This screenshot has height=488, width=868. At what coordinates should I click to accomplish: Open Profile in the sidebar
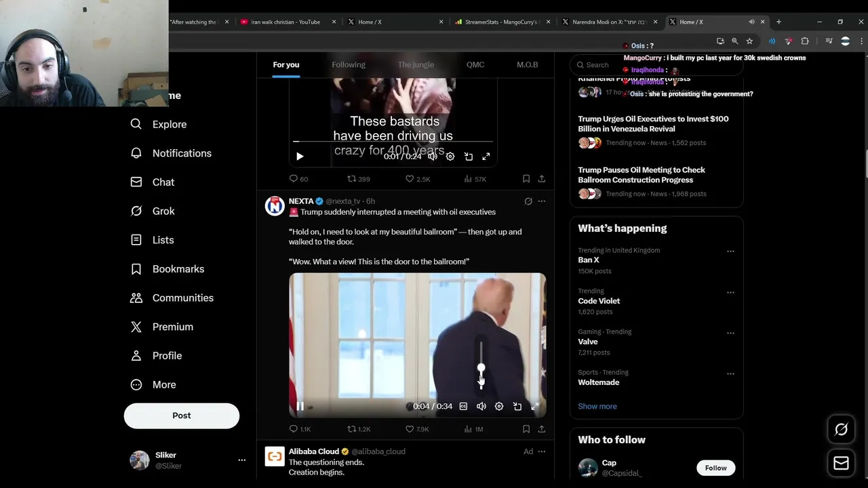coord(157,356)
